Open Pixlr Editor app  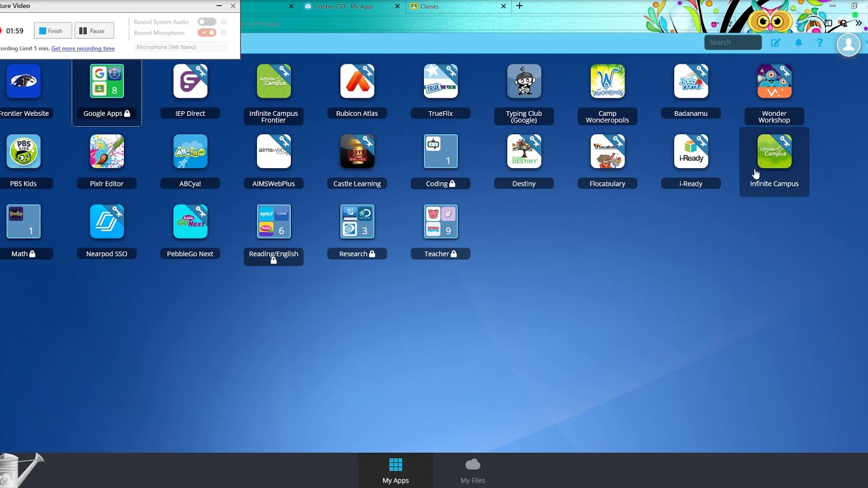coord(107,151)
